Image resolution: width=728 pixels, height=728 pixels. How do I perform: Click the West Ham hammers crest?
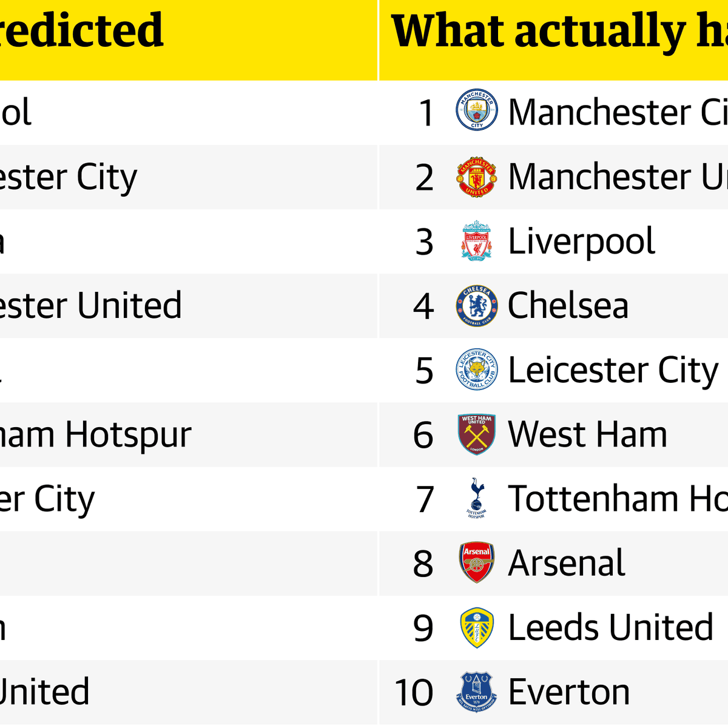(x=476, y=434)
